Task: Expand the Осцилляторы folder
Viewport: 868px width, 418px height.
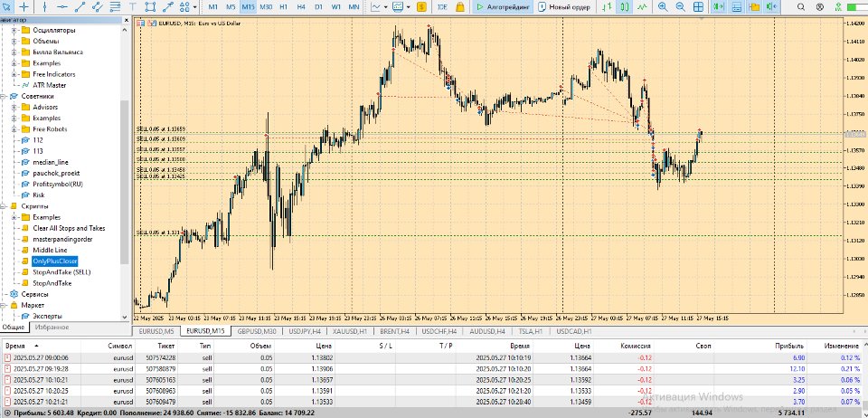Action: pyautogui.click(x=14, y=30)
